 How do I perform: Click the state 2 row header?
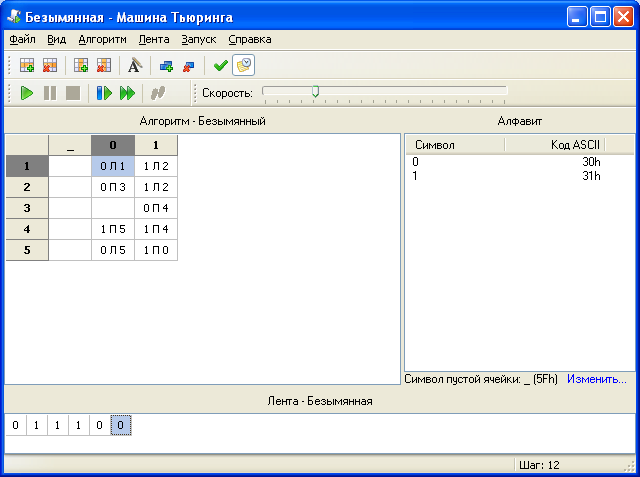coord(27,187)
